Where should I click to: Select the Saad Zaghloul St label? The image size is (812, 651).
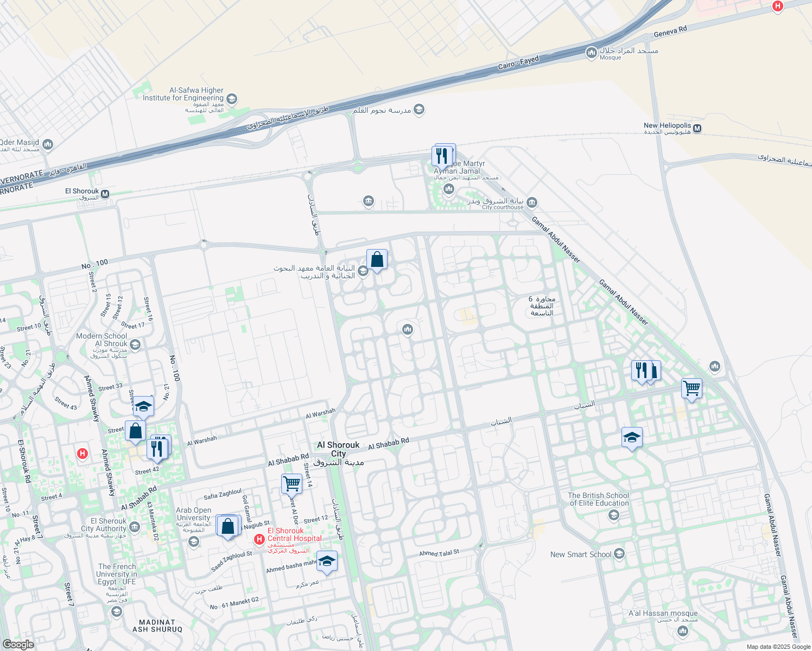point(232,561)
